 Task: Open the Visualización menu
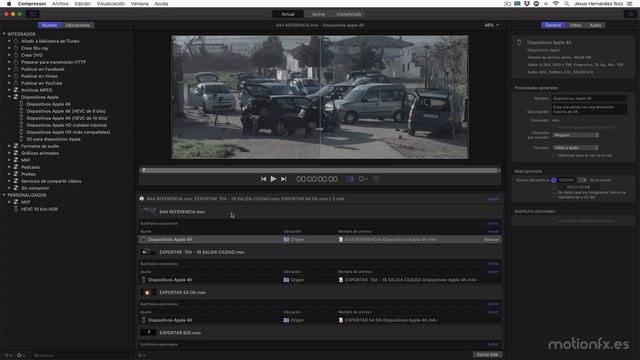tap(111, 4)
